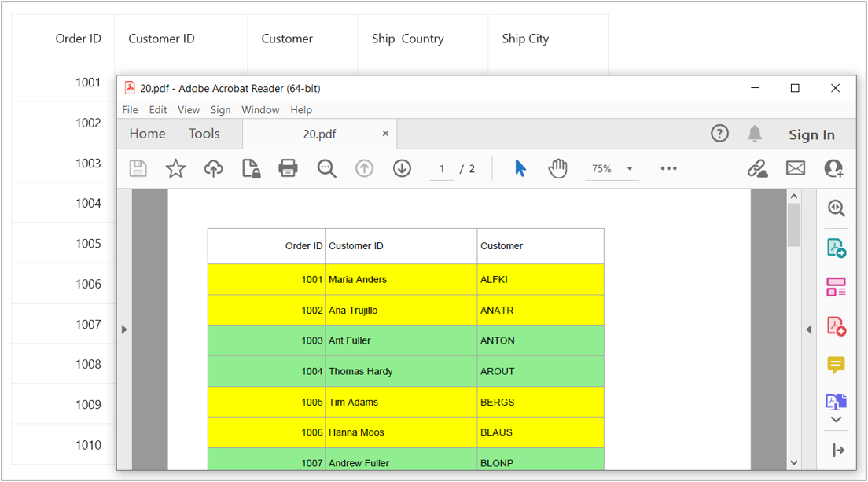Open the Comment tool in right pane
Viewport: 868px width, 482px height.
click(836, 365)
